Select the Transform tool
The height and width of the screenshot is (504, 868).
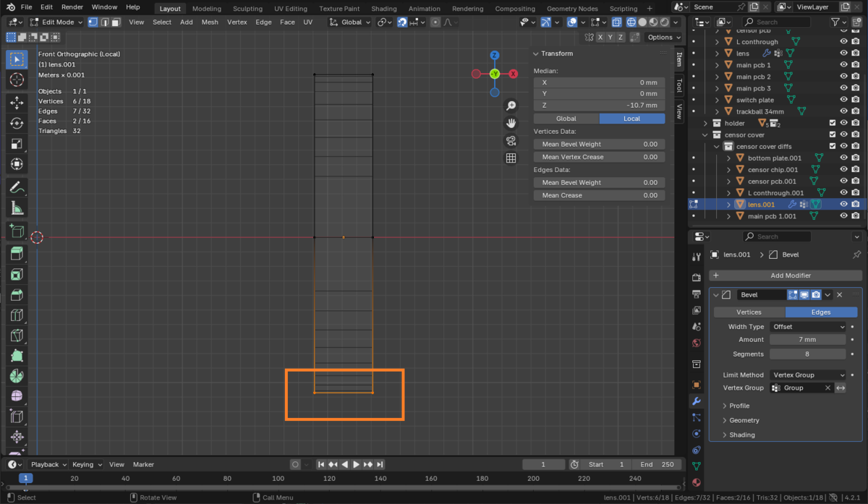coord(16,164)
